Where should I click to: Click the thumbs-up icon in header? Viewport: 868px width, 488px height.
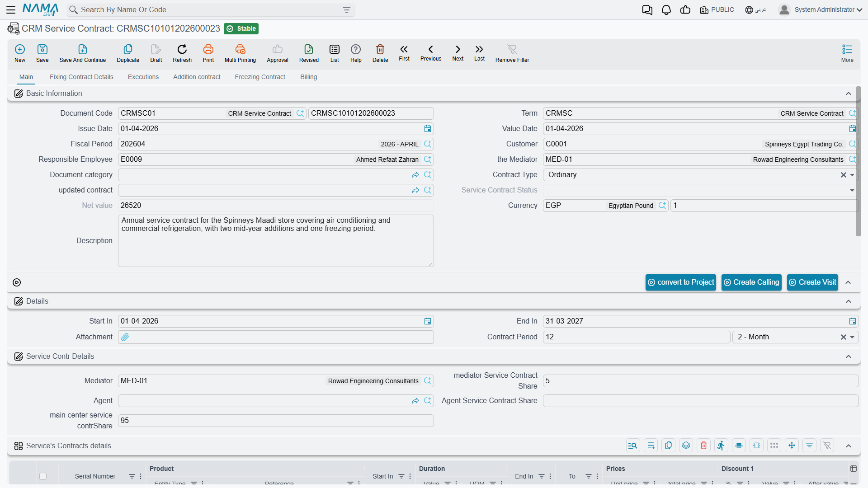click(685, 9)
